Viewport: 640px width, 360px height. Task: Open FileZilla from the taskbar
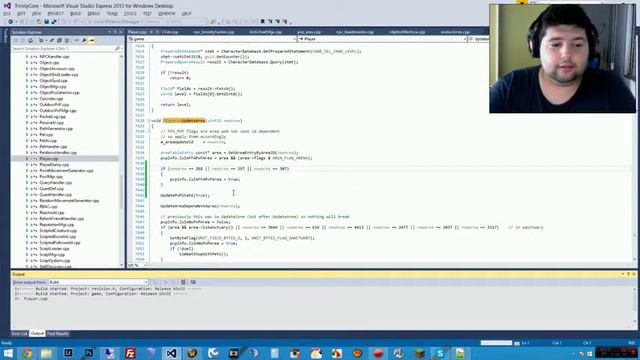click(130, 353)
